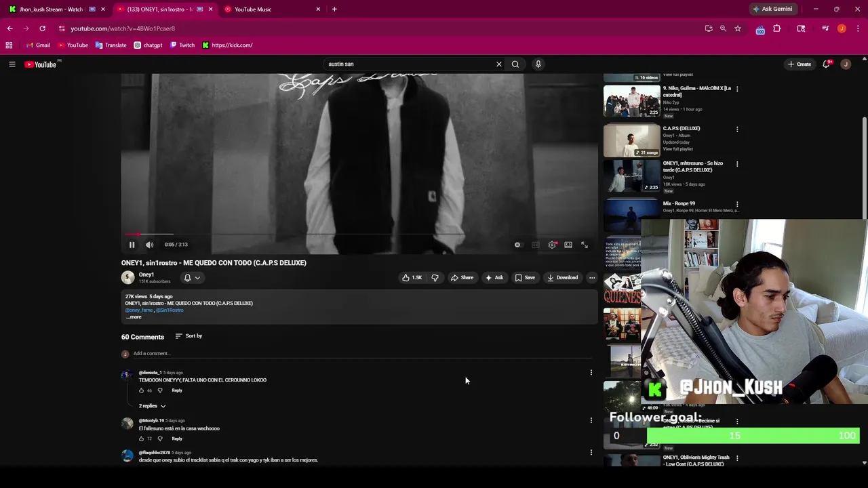Seek along the red video progress bar

359,234
